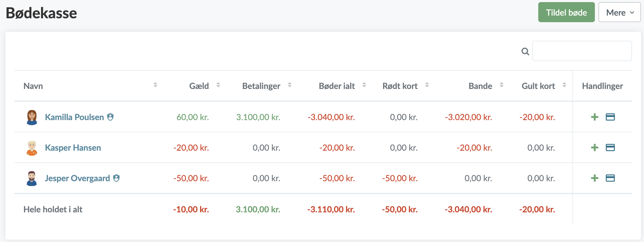644x242 pixels.
Task: Focus the search input field
Action: (582, 51)
